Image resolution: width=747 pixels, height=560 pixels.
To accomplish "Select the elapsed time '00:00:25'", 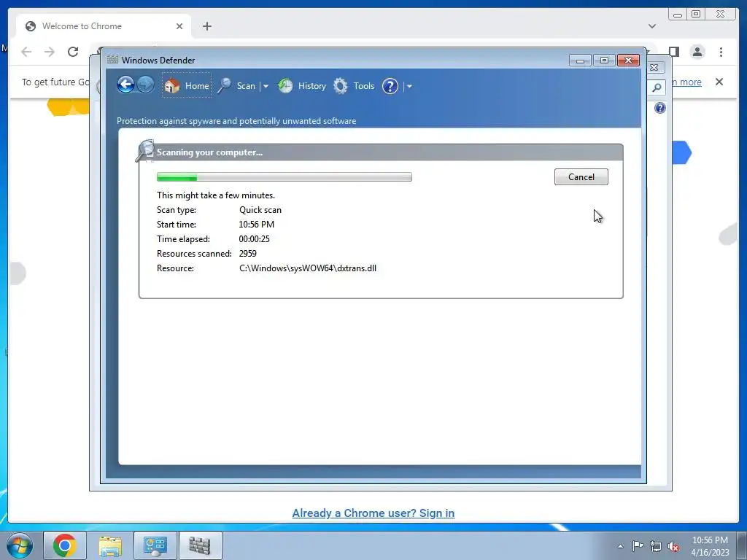I will pyautogui.click(x=254, y=239).
